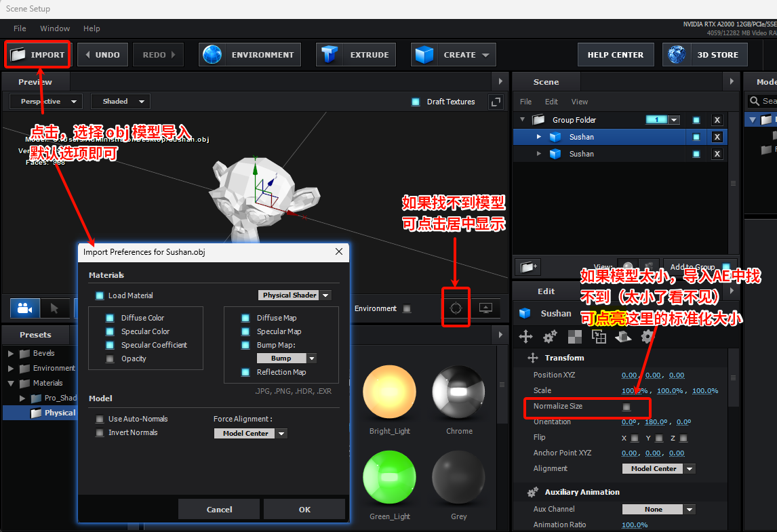Open the single gear settings tab icon
Screen dimensions: 777x532
[x=647, y=337]
